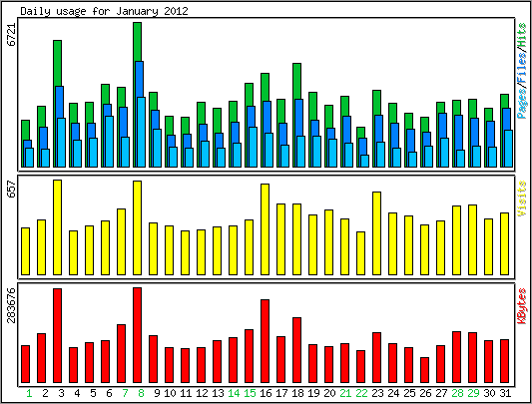Click the red KBytes bar for day 23

[376, 357]
